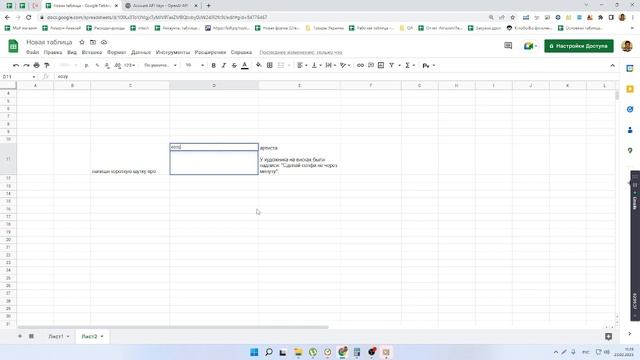This screenshot has width=640, height=360.
Task: Open the Справка menu
Action: click(x=241, y=53)
